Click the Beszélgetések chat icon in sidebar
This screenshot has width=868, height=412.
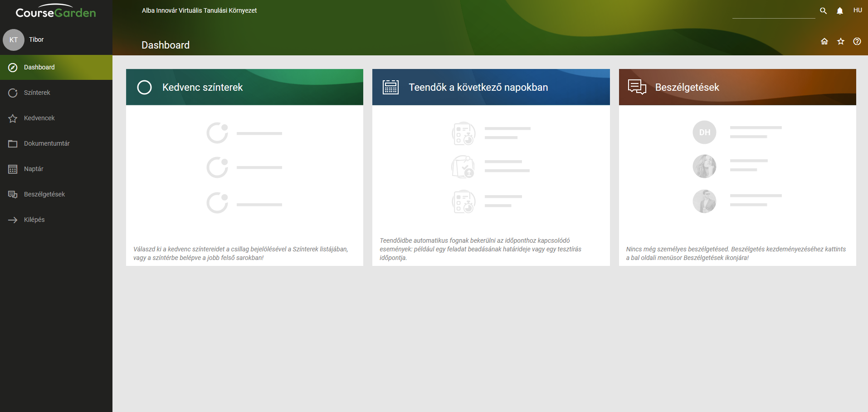click(13, 195)
